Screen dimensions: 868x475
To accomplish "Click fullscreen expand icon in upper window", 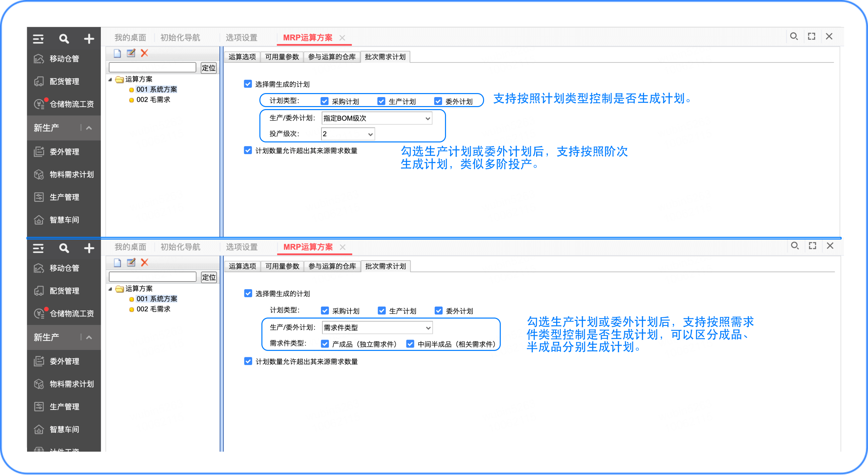I will [811, 36].
